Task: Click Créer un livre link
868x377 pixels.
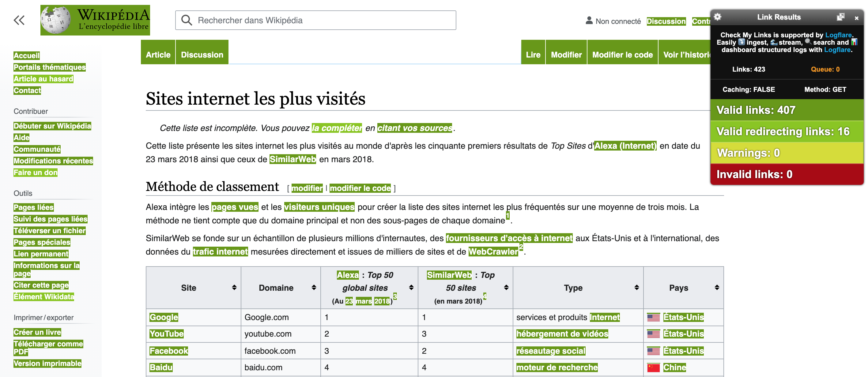Action: click(37, 332)
